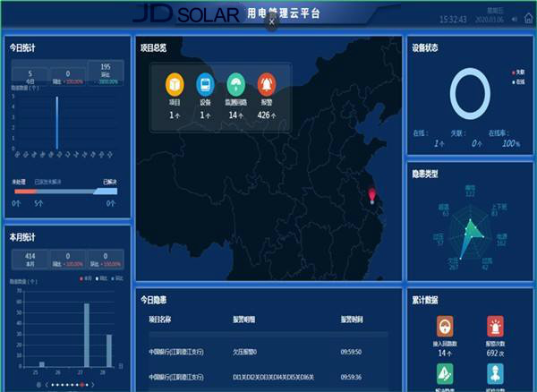Click the radar label showing 162
This screenshot has height=392, width=537.
[x=501, y=240]
